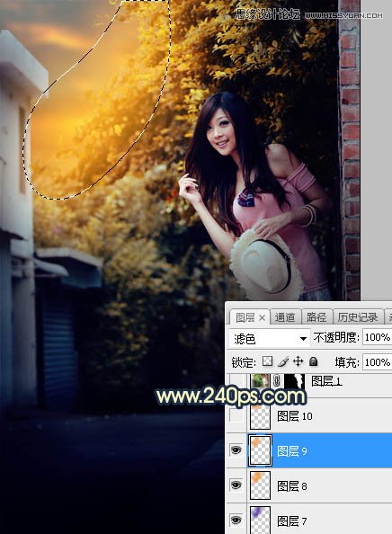Select the 图层 1 image thumbnail
Screen dimensions: 392x534
tap(261, 381)
